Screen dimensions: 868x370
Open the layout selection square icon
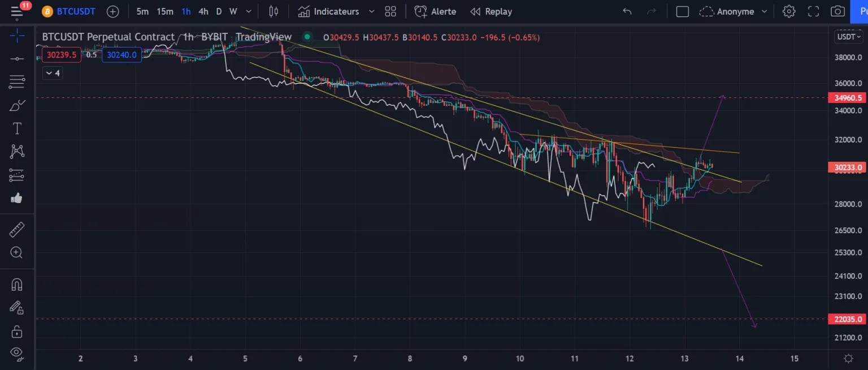click(x=683, y=11)
